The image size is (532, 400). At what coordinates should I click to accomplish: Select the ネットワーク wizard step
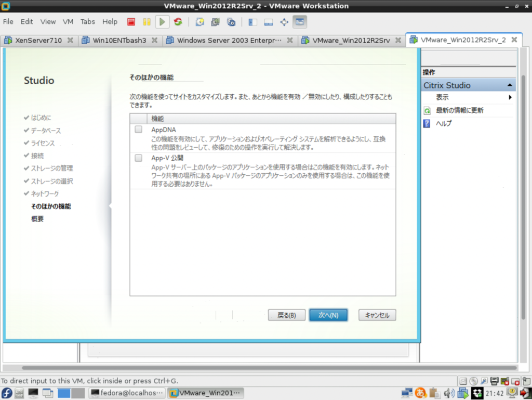pyautogui.click(x=45, y=193)
